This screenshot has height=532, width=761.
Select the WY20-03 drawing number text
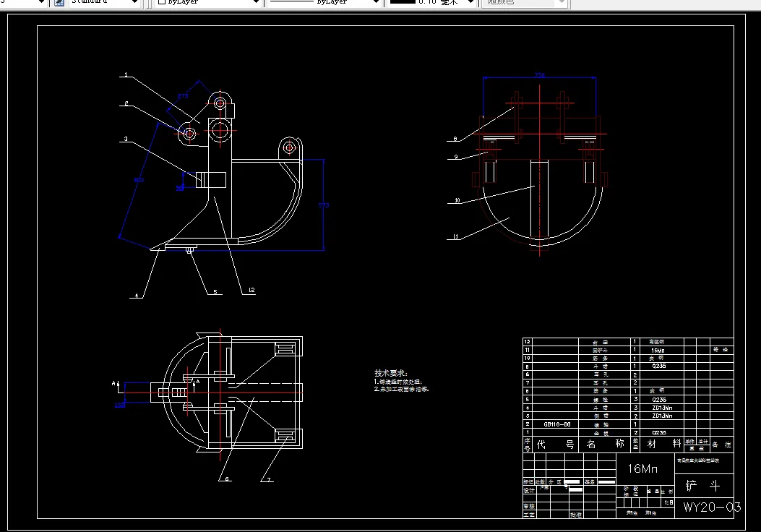pyautogui.click(x=712, y=507)
